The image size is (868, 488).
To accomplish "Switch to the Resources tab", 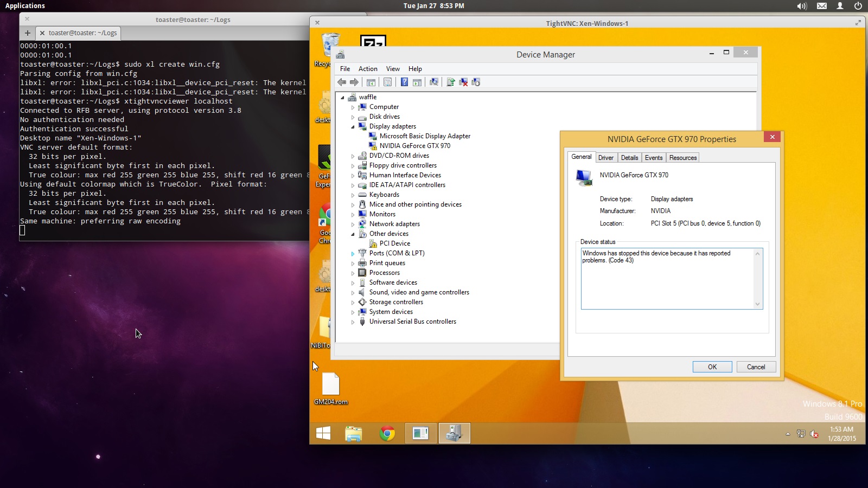I will 682,158.
